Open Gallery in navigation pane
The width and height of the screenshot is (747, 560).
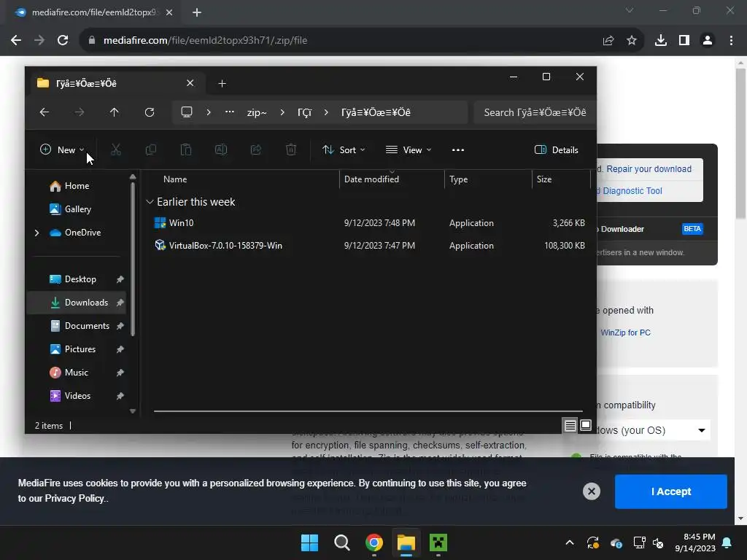pos(71,209)
